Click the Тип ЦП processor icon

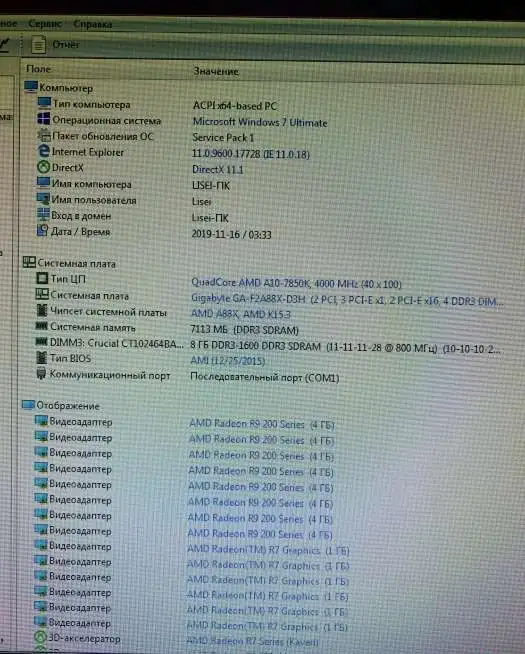(42, 278)
